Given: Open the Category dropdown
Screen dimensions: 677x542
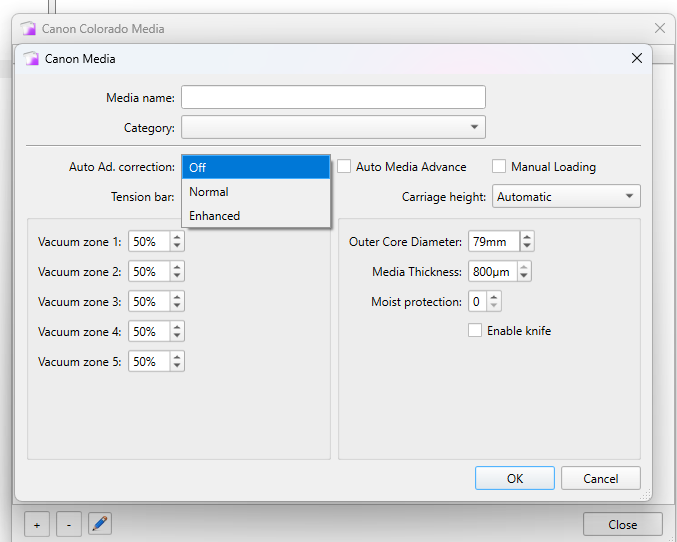Looking at the screenshot, I should click(x=333, y=127).
